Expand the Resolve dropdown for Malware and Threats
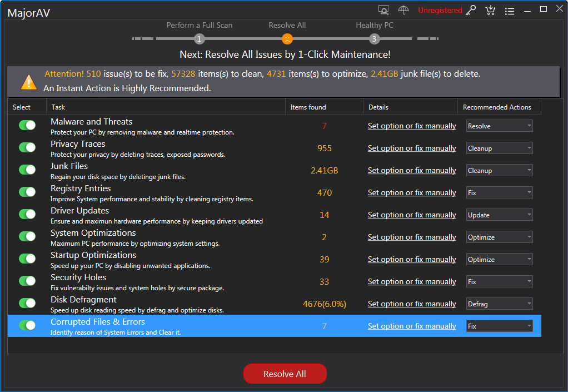 [x=499, y=126]
